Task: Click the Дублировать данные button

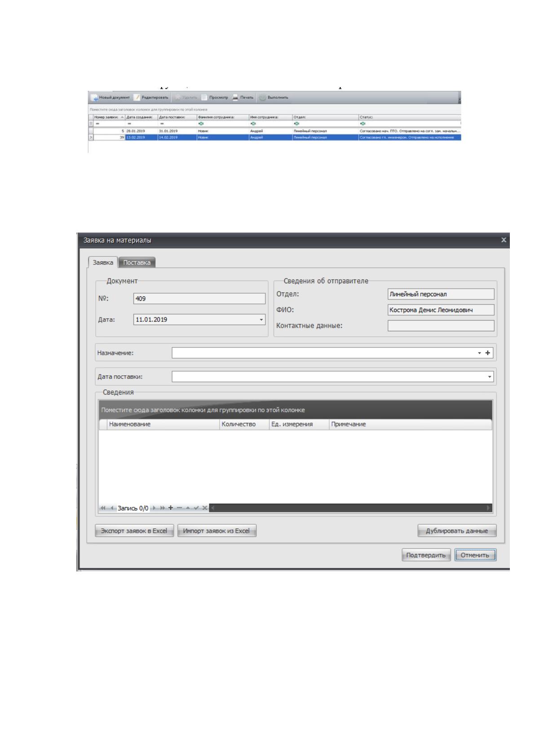Action: 457,531
